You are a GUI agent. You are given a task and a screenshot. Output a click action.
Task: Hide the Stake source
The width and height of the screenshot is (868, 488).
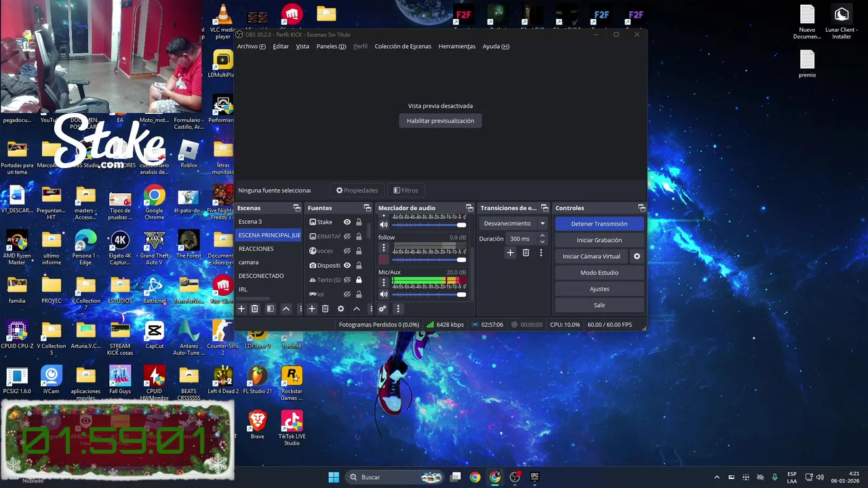tap(347, 222)
